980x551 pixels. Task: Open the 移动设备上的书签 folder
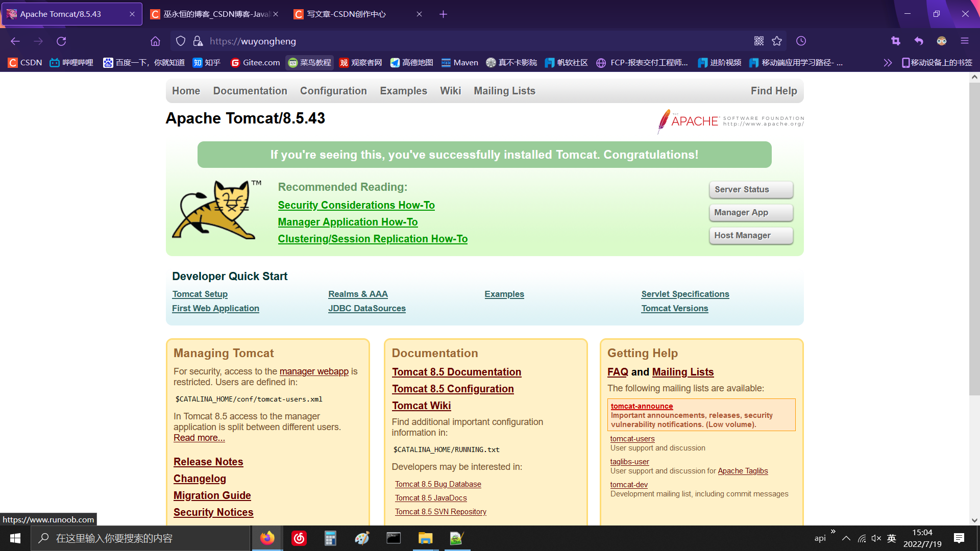coord(937,63)
